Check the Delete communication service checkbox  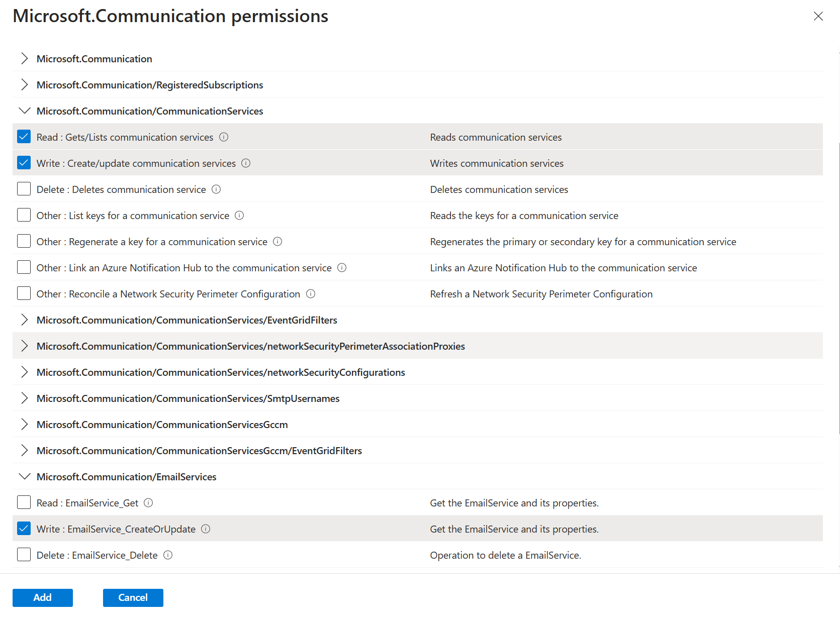click(x=24, y=189)
